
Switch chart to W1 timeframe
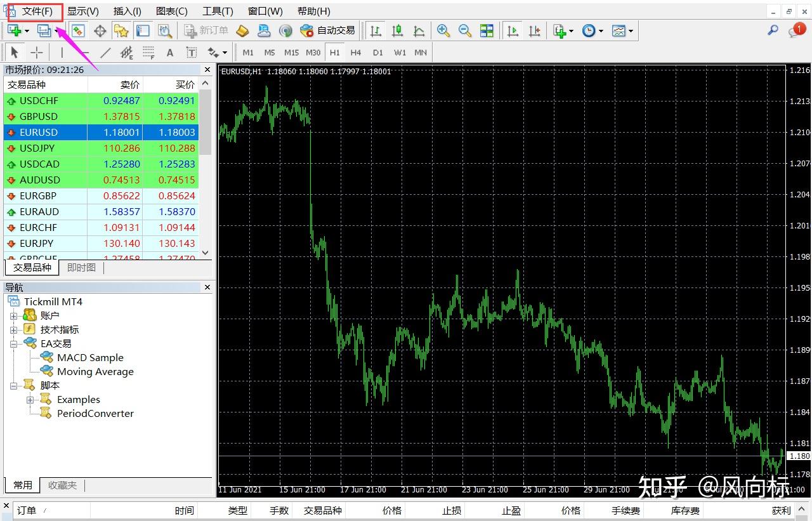(x=400, y=53)
